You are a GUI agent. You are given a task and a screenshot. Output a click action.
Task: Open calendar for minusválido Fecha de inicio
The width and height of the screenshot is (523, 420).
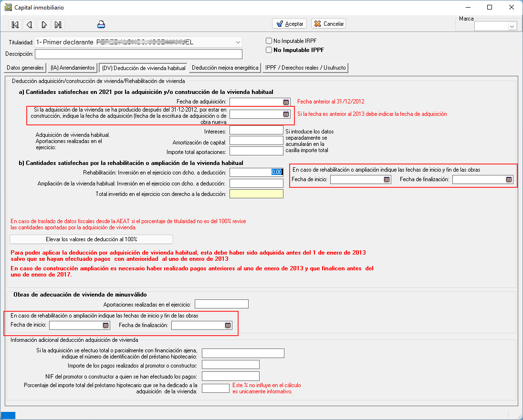click(x=106, y=325)
